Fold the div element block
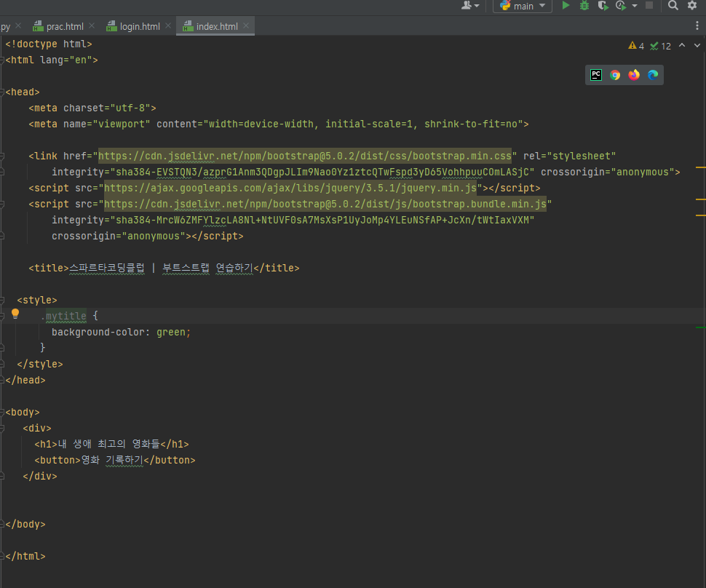Image resolution: width=706 pixels, height=588 pixels. point(2,428)
